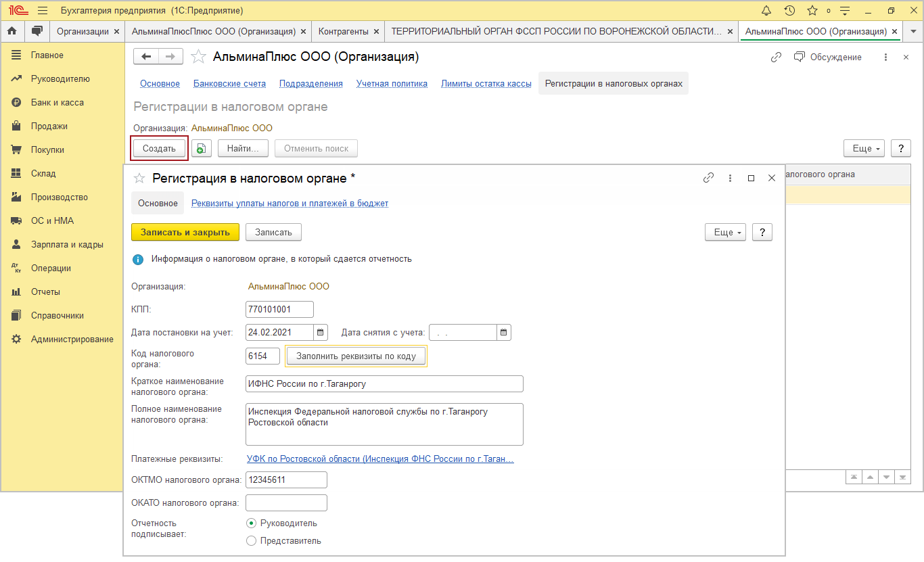Open Зарплата и кадры section
The height and width of the screenshot is (562, 924).
(67, 244)
